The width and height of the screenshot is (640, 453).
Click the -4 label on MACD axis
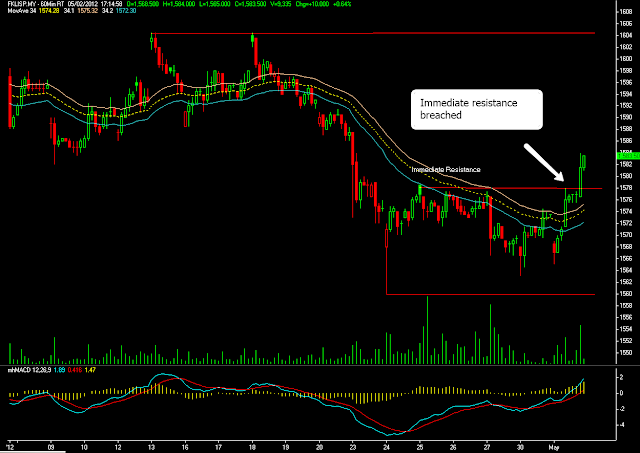pos(621,424)
